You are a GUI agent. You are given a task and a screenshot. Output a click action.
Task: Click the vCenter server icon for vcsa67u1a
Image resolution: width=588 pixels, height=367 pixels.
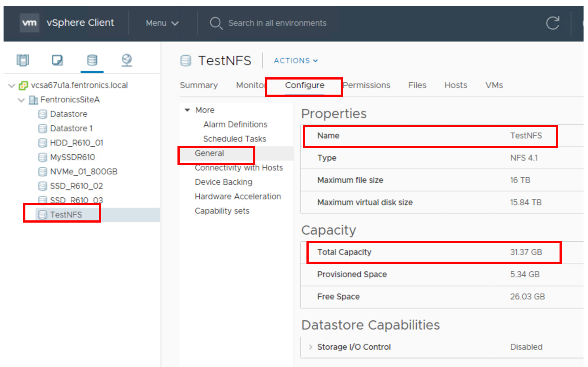pos(24,85)
